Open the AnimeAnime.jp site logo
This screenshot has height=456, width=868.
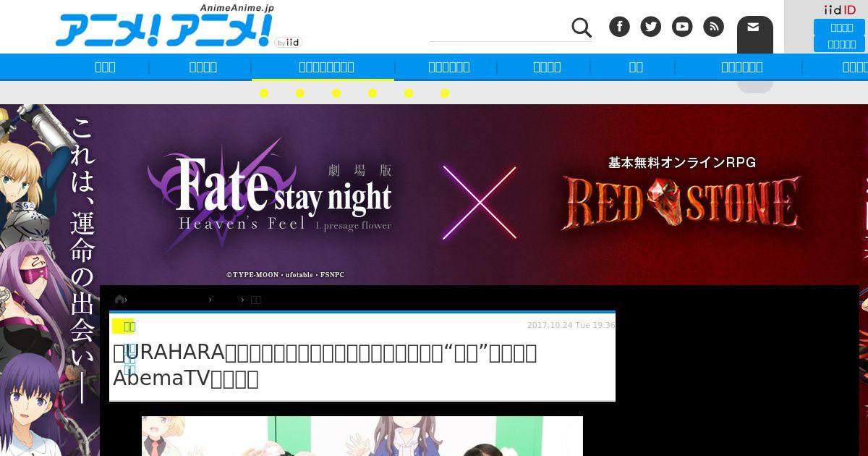coord(164,28)
